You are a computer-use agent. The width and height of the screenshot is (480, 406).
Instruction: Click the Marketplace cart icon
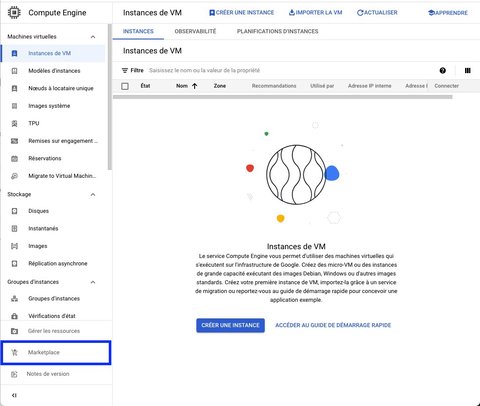coord(14,352)
